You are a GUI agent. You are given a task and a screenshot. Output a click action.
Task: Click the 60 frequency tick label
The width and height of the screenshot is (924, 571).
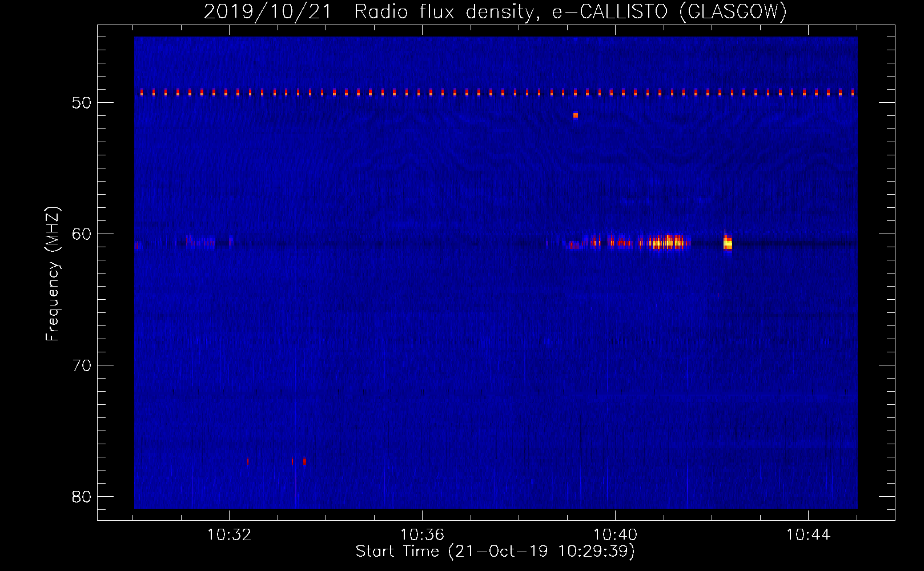(82, 234)
